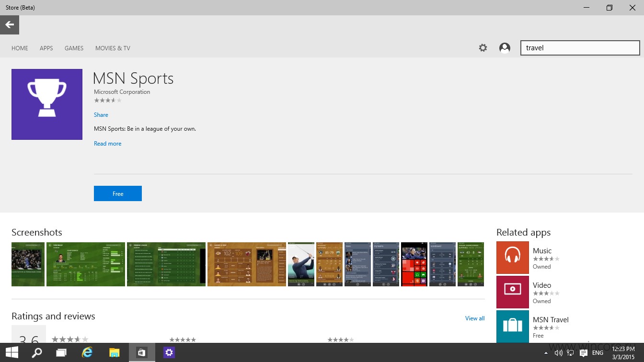Go to the HOME tab
This screenshot has width=644, height=362.
[x=20, y=48]
